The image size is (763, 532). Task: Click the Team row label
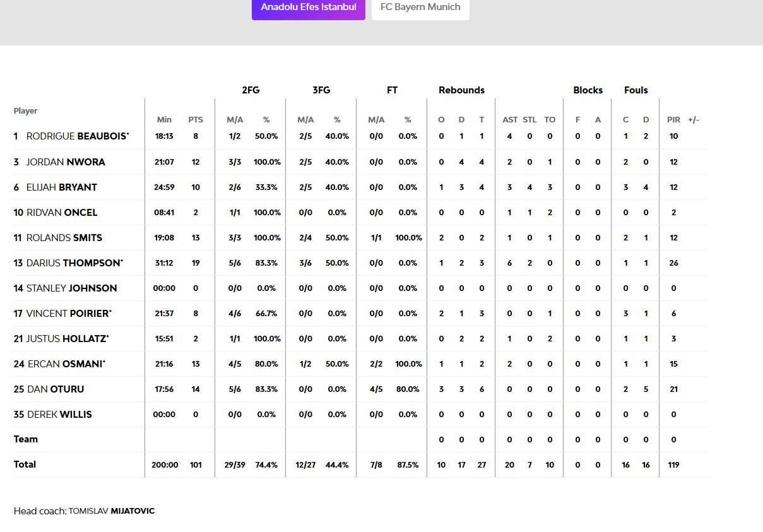coord(26,439)
